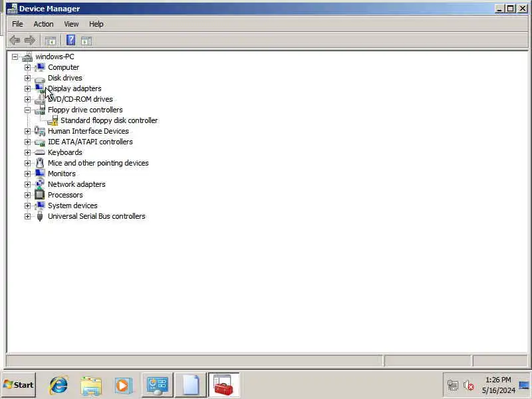The image size is (532, 399).
Task: Click the Monitors category icon
Action: point(40,174)
